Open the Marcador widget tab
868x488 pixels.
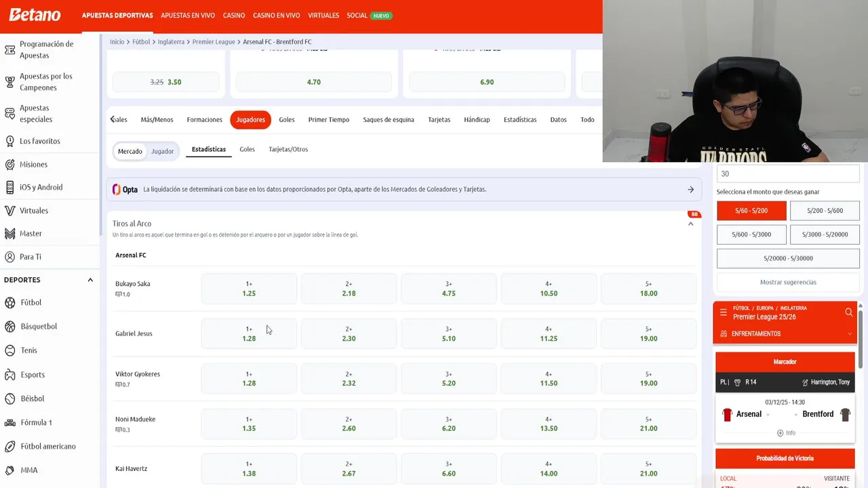pyautogui.click(x=785, y=362)
